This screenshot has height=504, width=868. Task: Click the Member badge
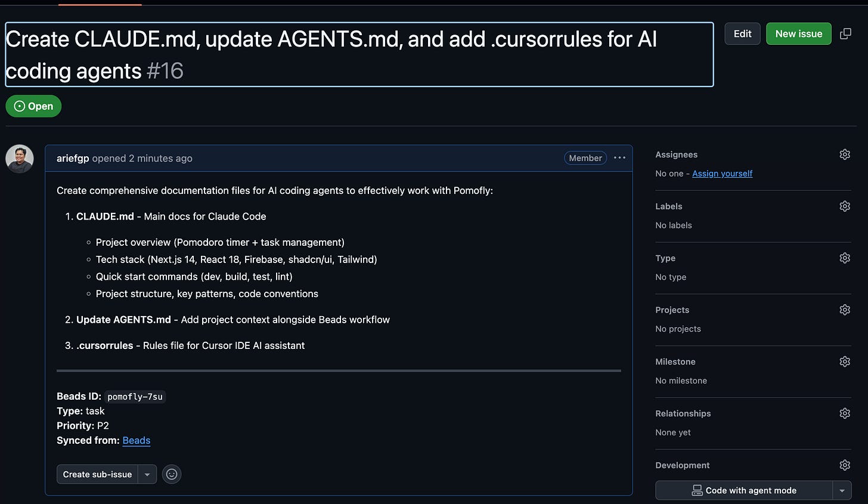[x=585, y=158]
